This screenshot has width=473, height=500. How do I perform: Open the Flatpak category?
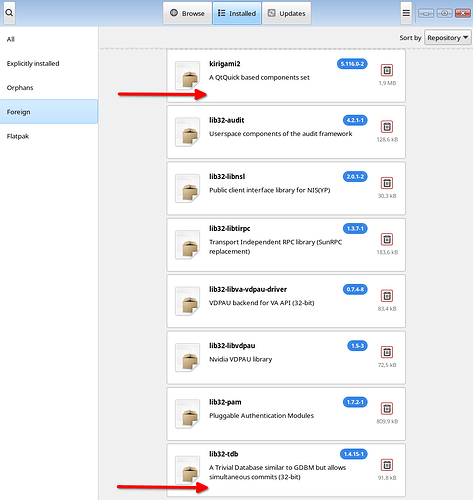pos(49,136)
